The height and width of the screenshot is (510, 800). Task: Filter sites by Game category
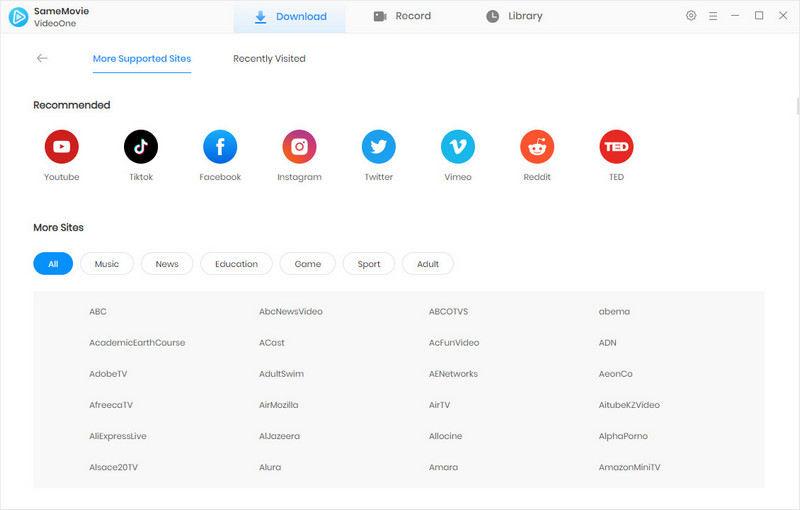[x=308, y=264]
